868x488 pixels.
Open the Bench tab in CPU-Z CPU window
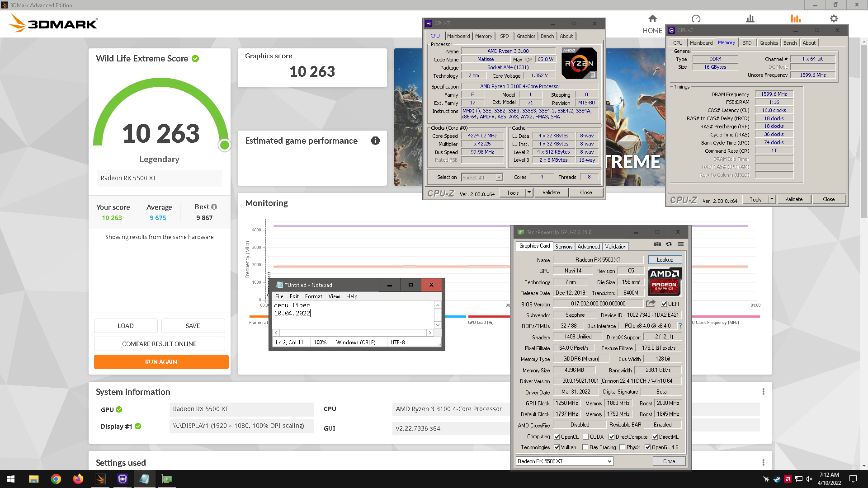pyautogui.click(x=547, y=36)
